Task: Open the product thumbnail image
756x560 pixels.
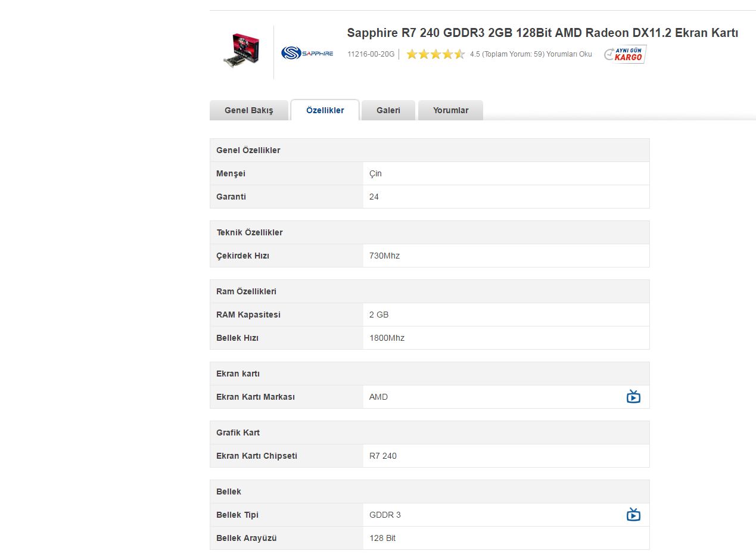Action: point(241,51)
